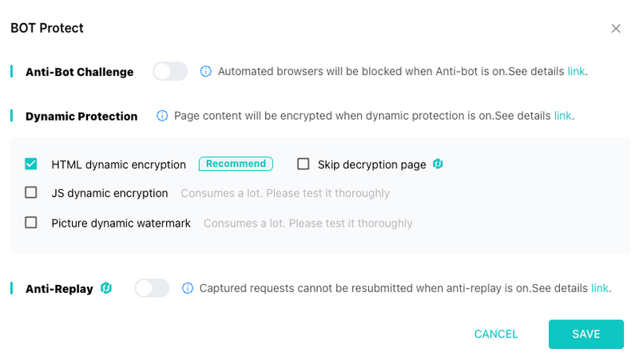The height and width of the screenshot is (364, 639).
Task: Click info icon next to Dynamic Protection
Action: [x=162, y=116]
